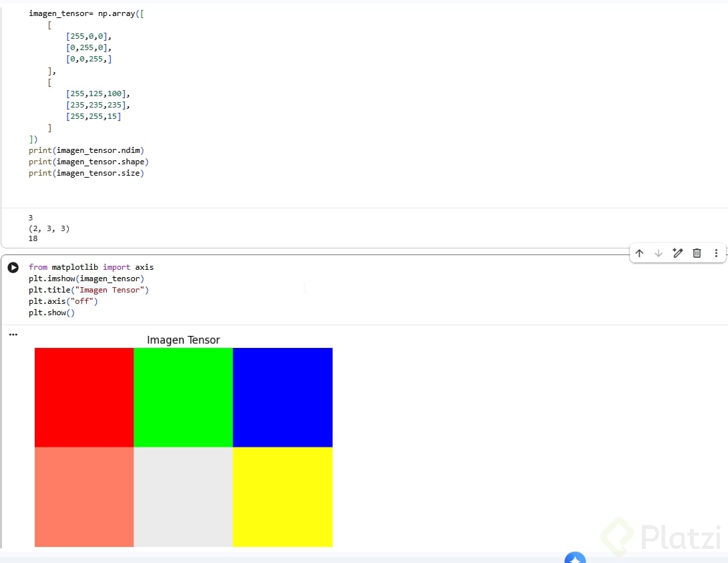Click the light gray square in plot
Image resolution: width=728 pixels, height=563 pixels.
[x=184, y=497]
